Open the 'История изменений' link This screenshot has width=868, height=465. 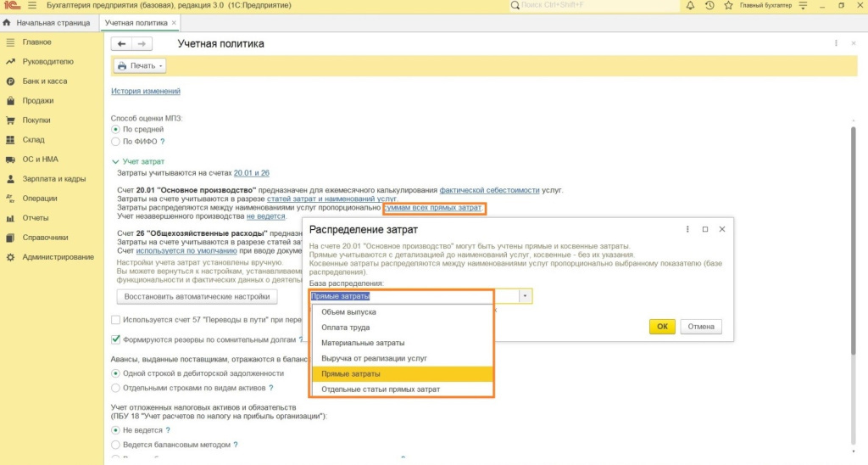(x=145, y=92)
